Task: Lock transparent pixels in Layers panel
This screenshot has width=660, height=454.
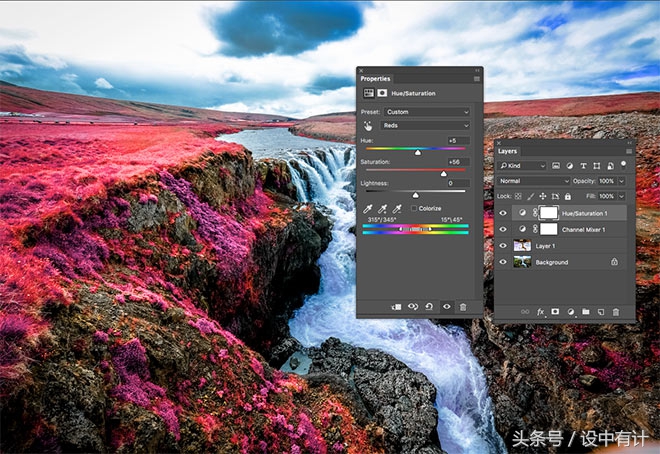Action: click(x=518, y=196)
